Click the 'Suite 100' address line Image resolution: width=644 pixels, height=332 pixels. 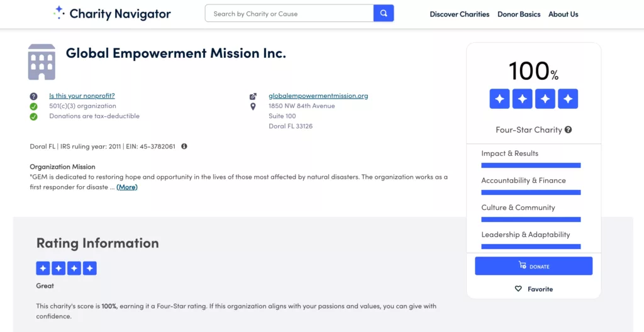click(282, 116)
